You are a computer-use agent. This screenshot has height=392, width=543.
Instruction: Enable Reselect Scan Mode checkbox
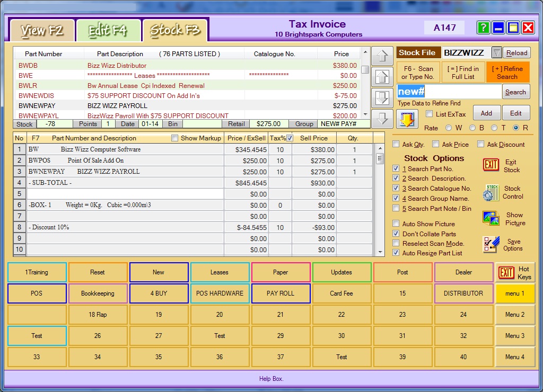(x=396, y=243)
